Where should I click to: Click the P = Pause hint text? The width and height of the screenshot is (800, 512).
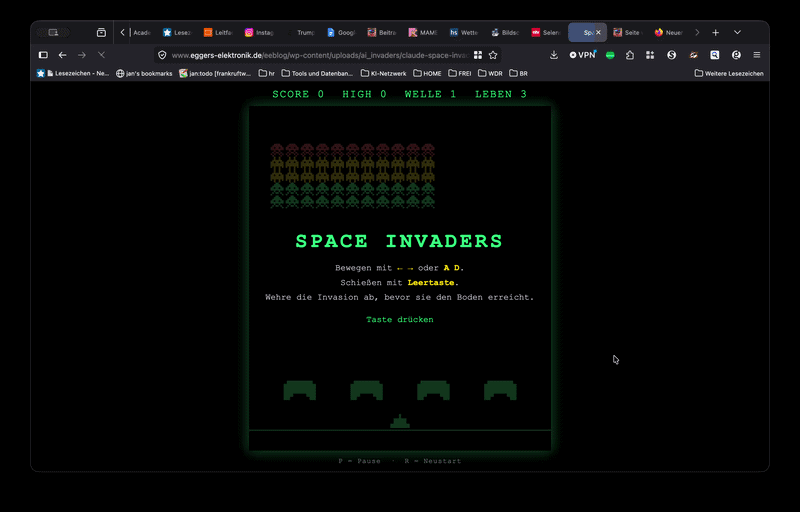coord(360,461)
